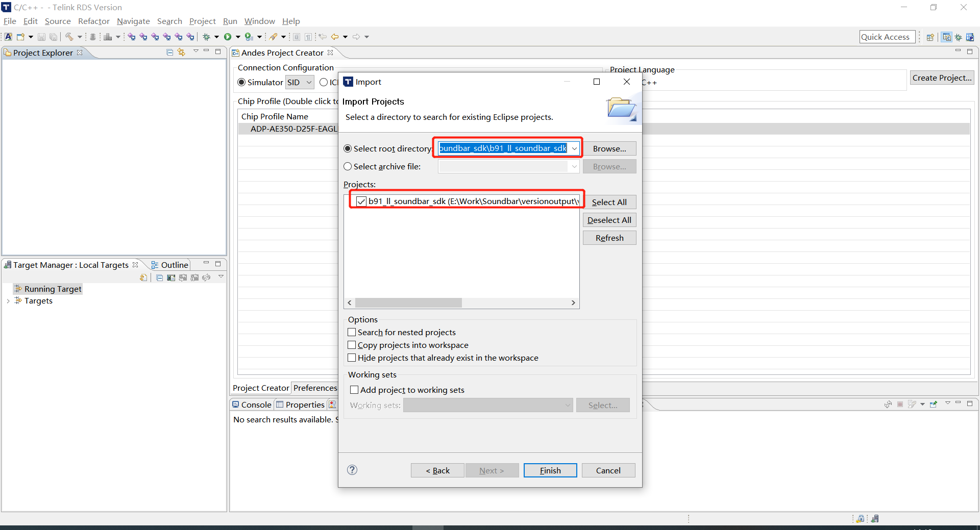
Task: Click the refresh icon in Target Manager toolbar
Action: tap(206, 277)
